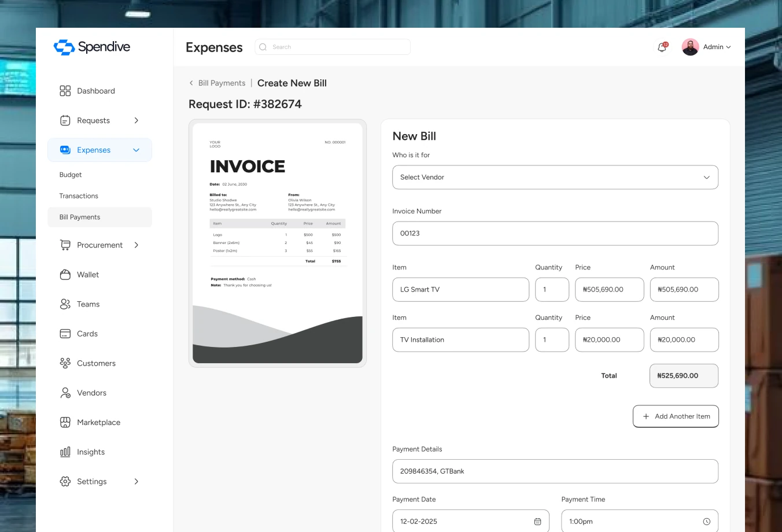Click the Insights bar chart icon
782x532 pixels.
coord(65,452)
